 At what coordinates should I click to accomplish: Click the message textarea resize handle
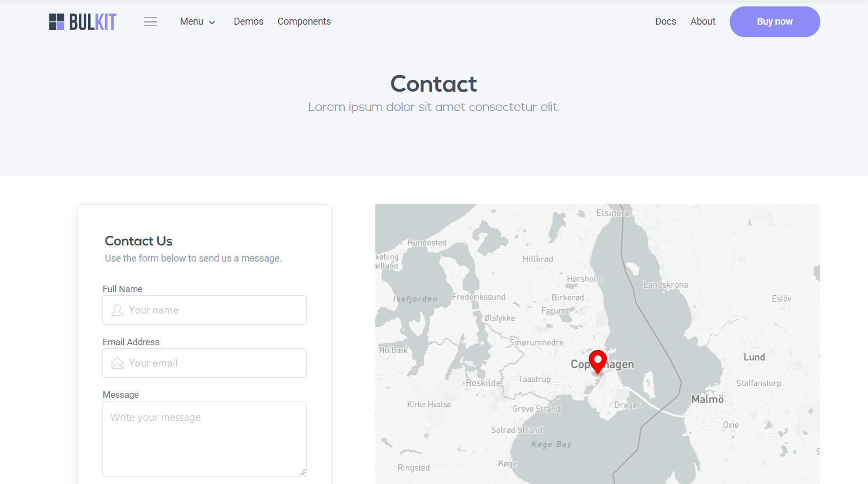pyautogui.click(x=302, y=472)
